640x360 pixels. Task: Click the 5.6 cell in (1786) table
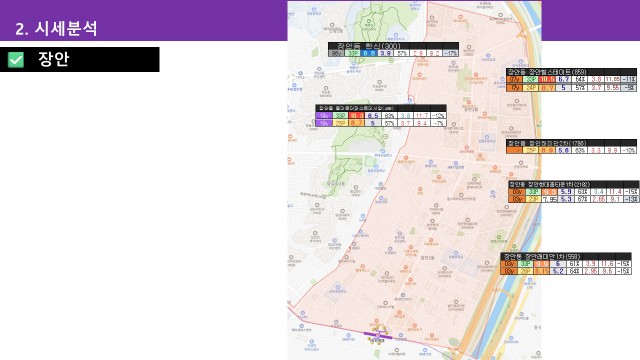563,150
